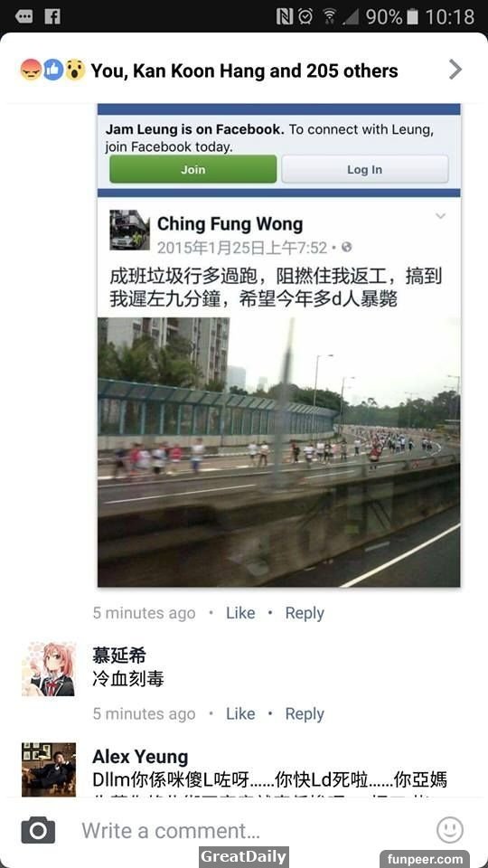Like the screenshot image comment

(240, 613)
